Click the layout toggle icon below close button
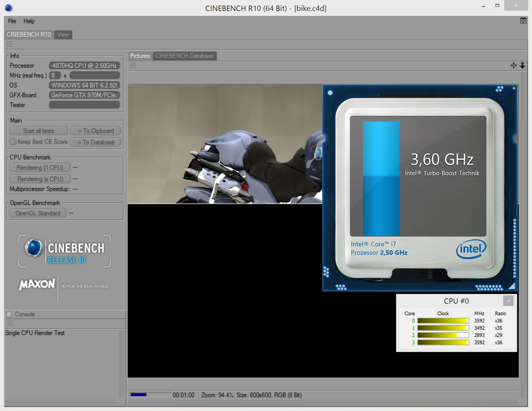 pyautogui.click(x=523, y=21)
